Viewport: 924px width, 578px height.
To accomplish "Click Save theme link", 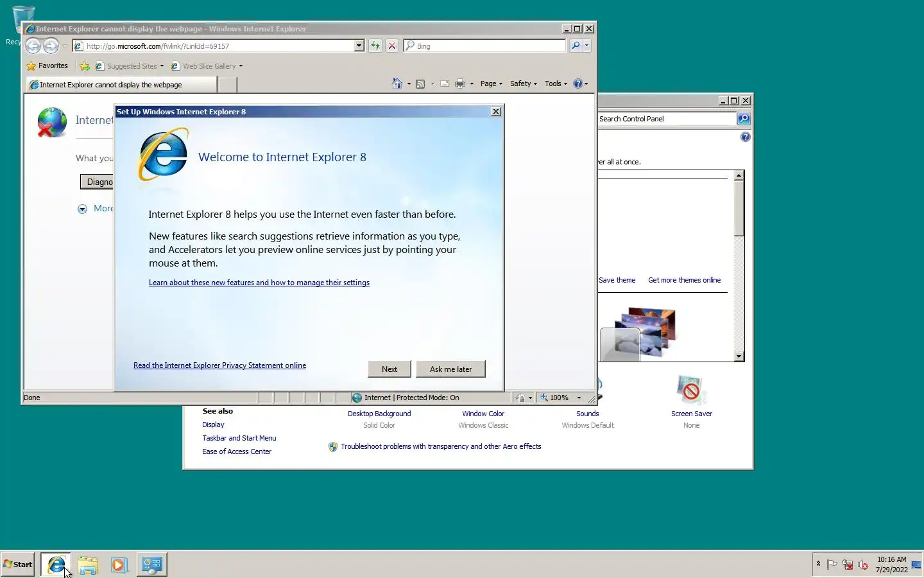I will coord(617,280).
